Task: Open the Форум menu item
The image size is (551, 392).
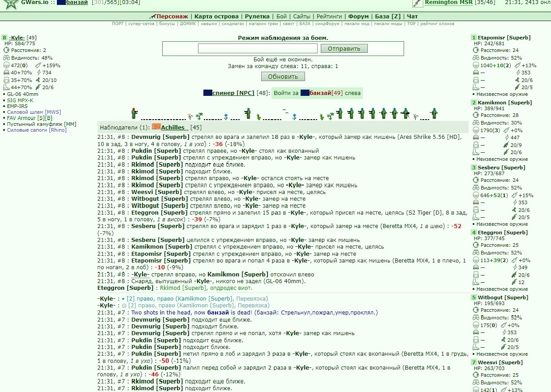Action: pyautogui.click(x=358, y=17)
